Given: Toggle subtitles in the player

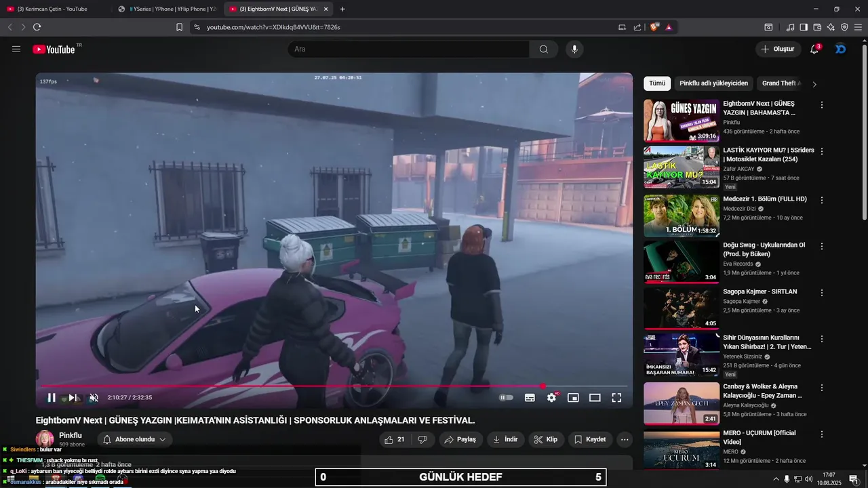Looking at the screenshot, I should [x=530, y=398].
